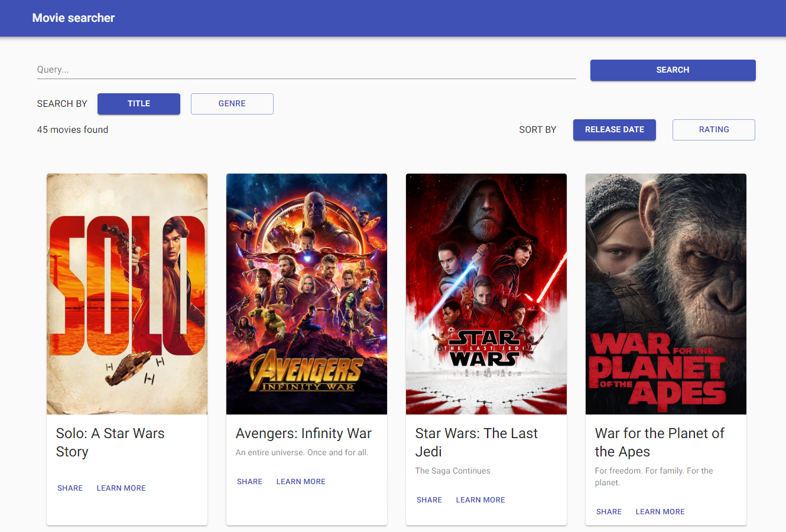Click the 'Avengers: Infinity War' title text
786x532 pixels.
(304, 433)
